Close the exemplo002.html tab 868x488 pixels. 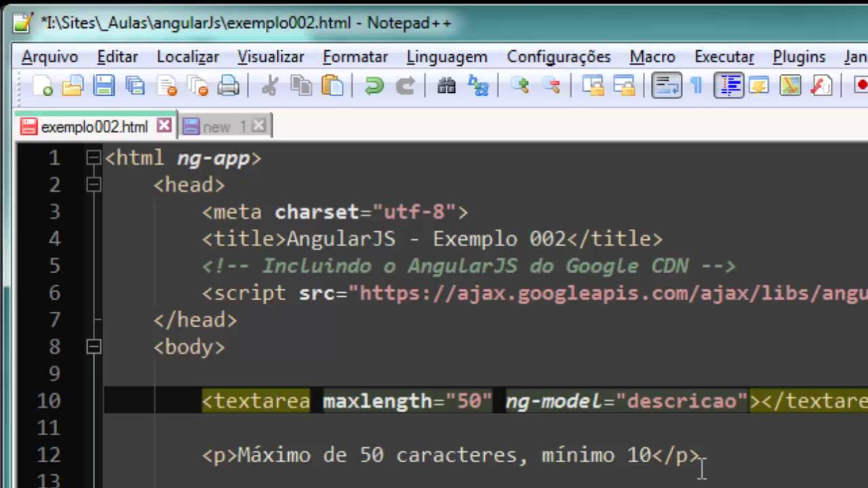[x=164, y=125]
